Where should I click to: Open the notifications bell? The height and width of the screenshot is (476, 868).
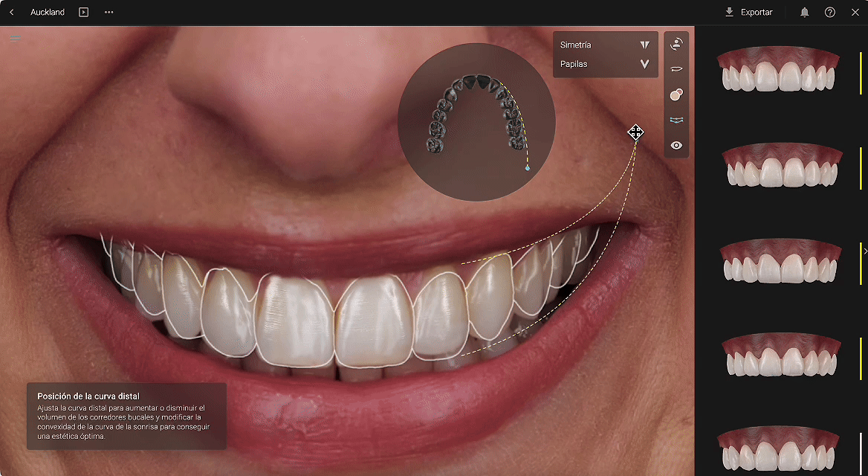[x=805, y=12]
